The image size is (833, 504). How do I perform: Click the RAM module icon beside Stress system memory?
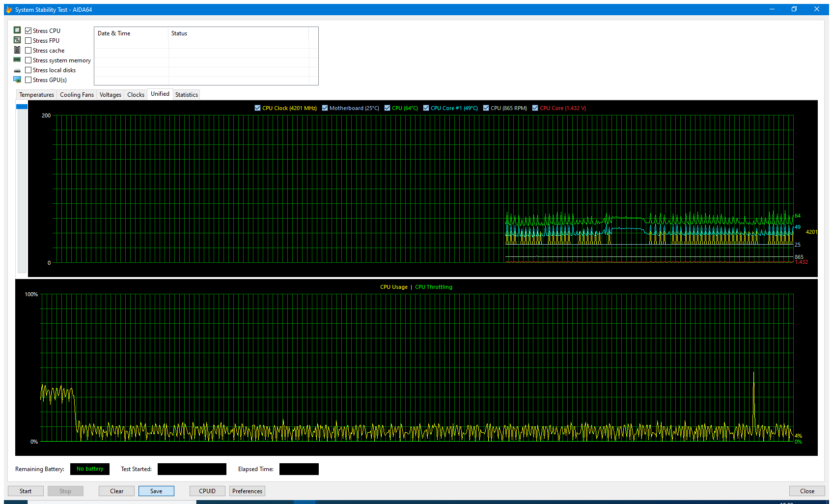(17, 60)
